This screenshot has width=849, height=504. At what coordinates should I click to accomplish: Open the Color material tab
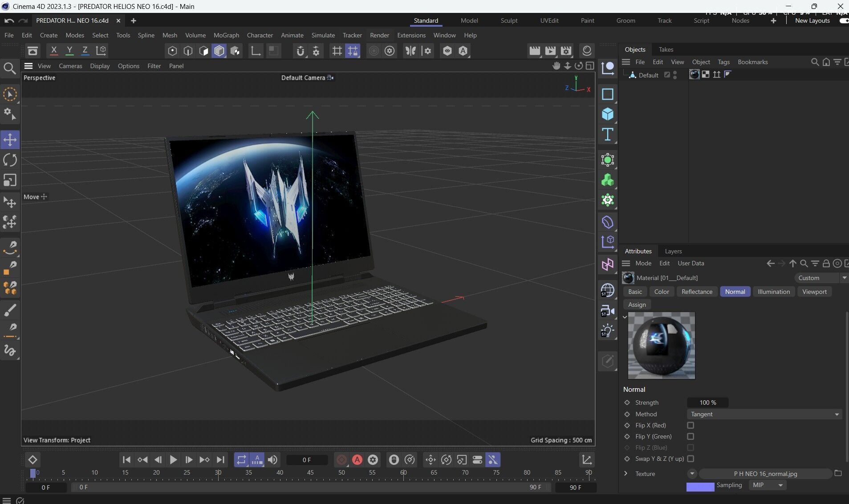coord(661,292)
